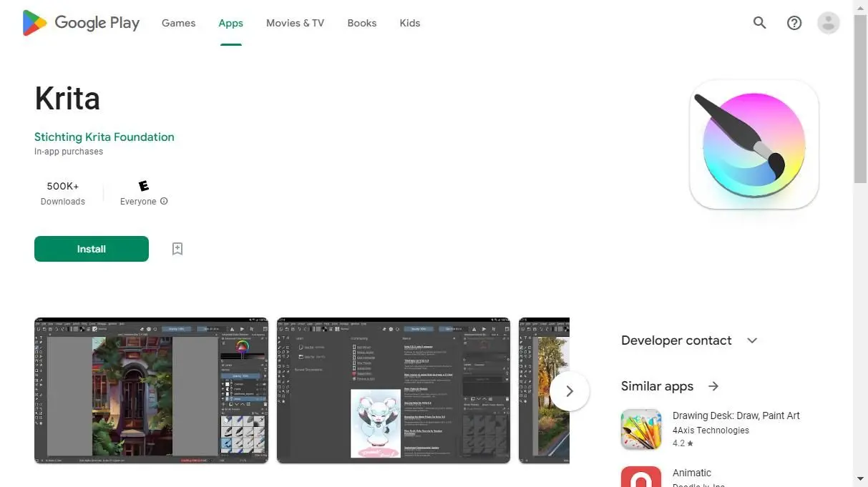Viewport: 868px width, 487px height.
Task: Click the Google account profile avatar
Action: pyautogui.click(x=828, y=22)
